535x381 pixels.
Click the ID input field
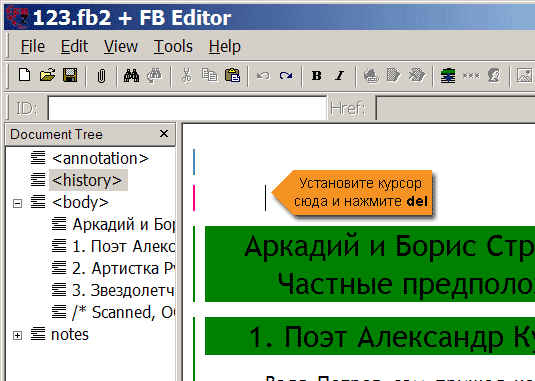(x=187, y=108)
